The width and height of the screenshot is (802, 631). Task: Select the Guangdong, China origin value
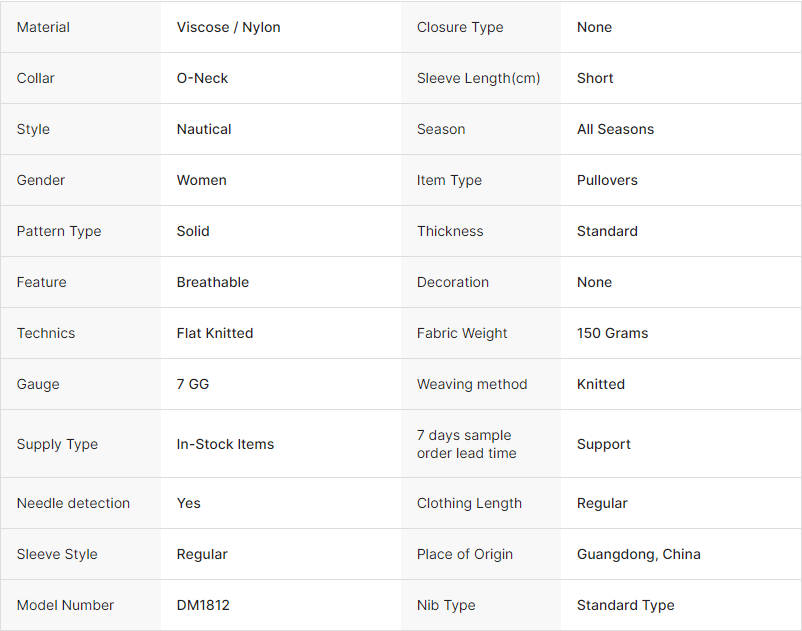click(638, 554)
